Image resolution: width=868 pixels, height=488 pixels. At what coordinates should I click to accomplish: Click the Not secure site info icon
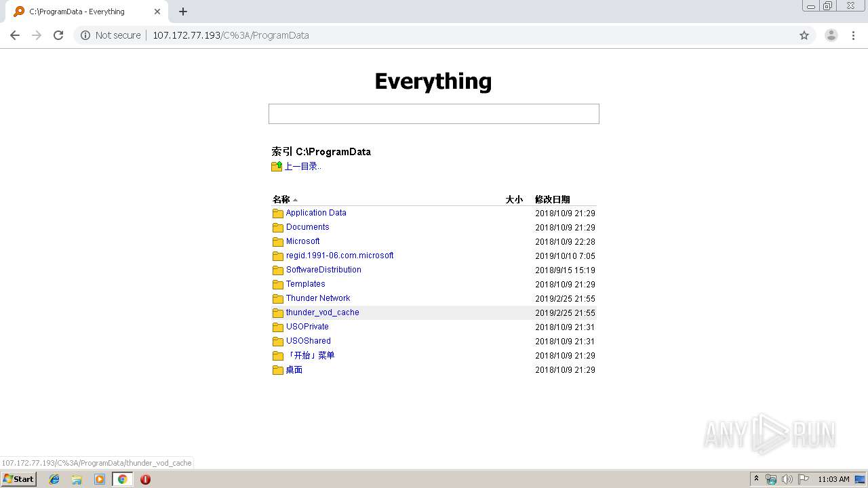click(85, 35)
